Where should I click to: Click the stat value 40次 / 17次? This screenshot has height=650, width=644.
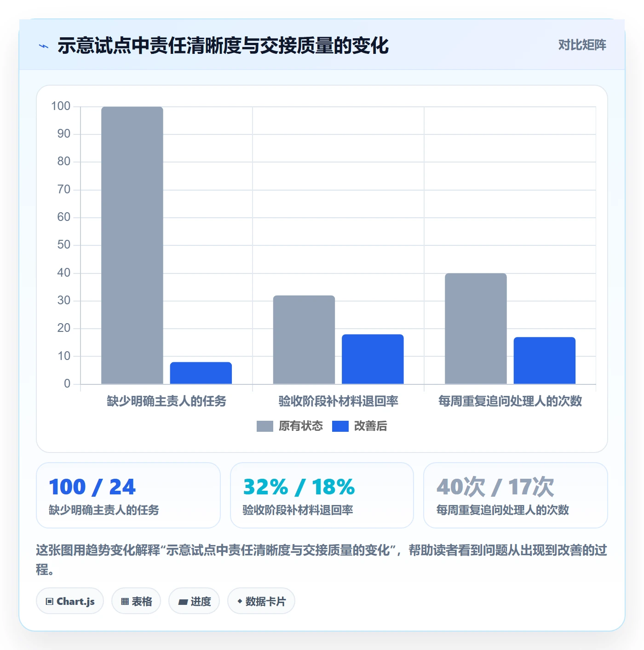(495, 487)
